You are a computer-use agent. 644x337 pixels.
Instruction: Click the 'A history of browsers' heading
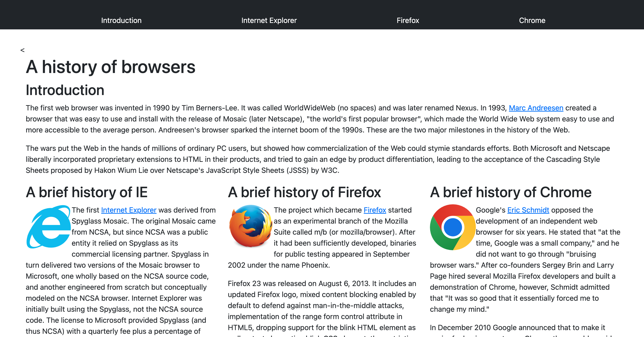(x=110, y=67)
